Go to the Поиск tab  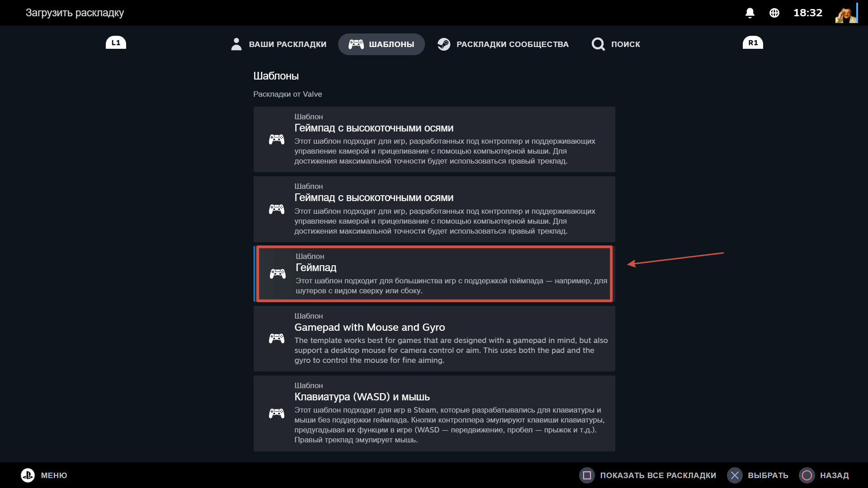pyautogui.click(x=616, y=44)
